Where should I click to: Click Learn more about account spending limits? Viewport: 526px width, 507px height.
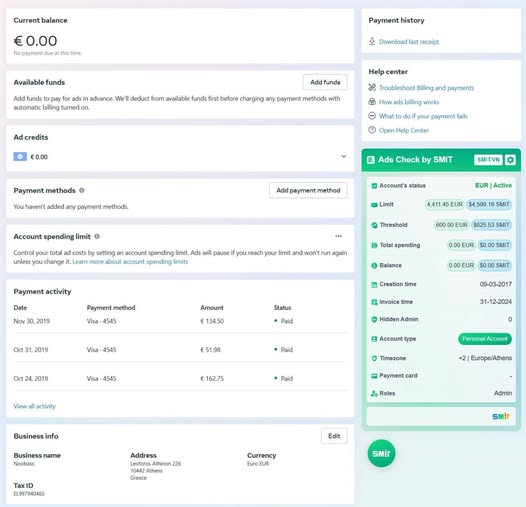tap(130, 261)
